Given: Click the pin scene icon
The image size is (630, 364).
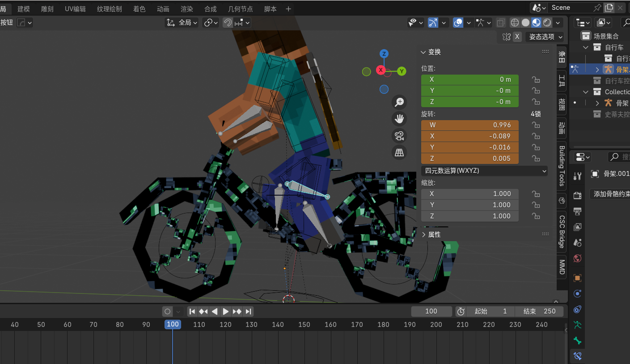Looking at the screenshot, I should [x=597, y=8].
